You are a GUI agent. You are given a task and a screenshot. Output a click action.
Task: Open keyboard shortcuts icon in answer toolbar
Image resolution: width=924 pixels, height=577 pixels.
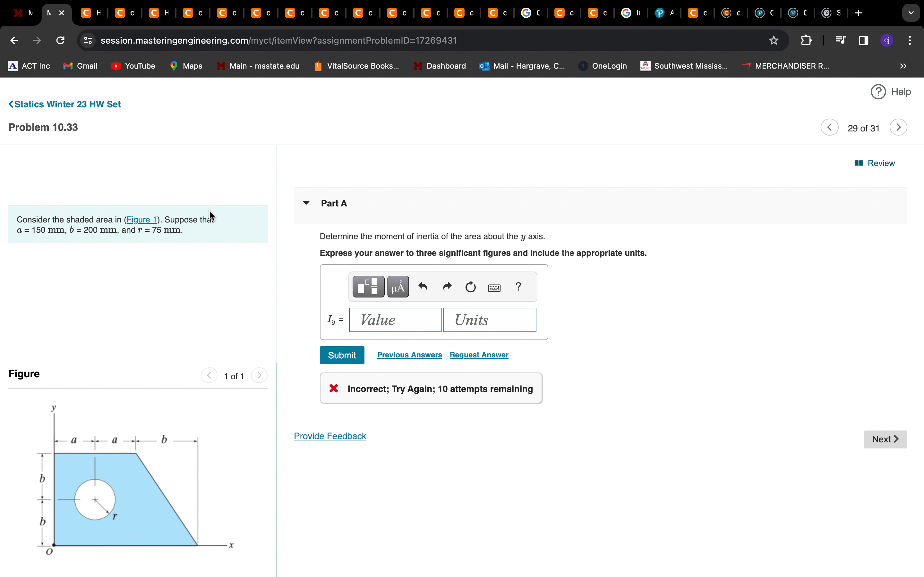[494, 288]
